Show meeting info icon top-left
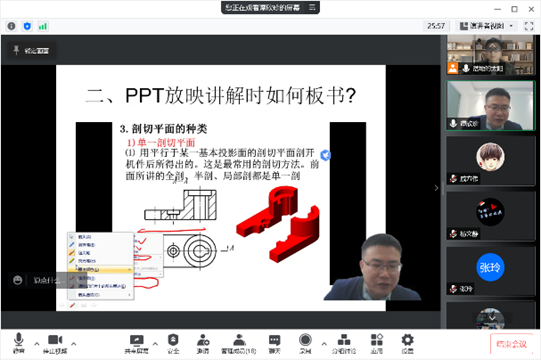Screen dimensions: 541x360 tap(11, 26)
